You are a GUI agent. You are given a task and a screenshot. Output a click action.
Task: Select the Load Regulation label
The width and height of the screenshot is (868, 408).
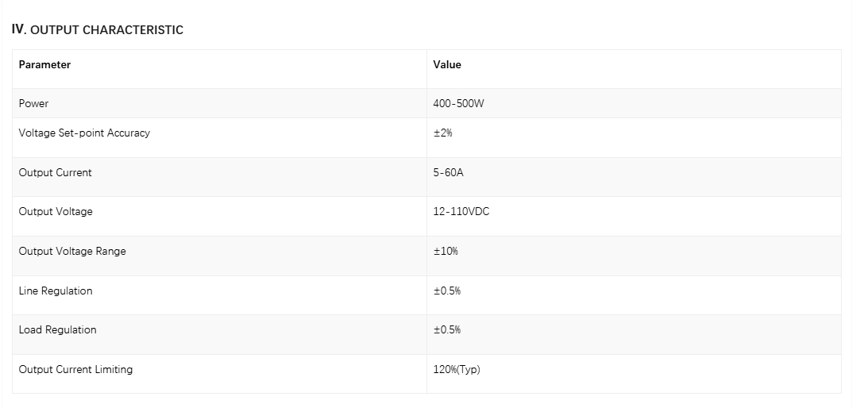click(x=57, y=330)
